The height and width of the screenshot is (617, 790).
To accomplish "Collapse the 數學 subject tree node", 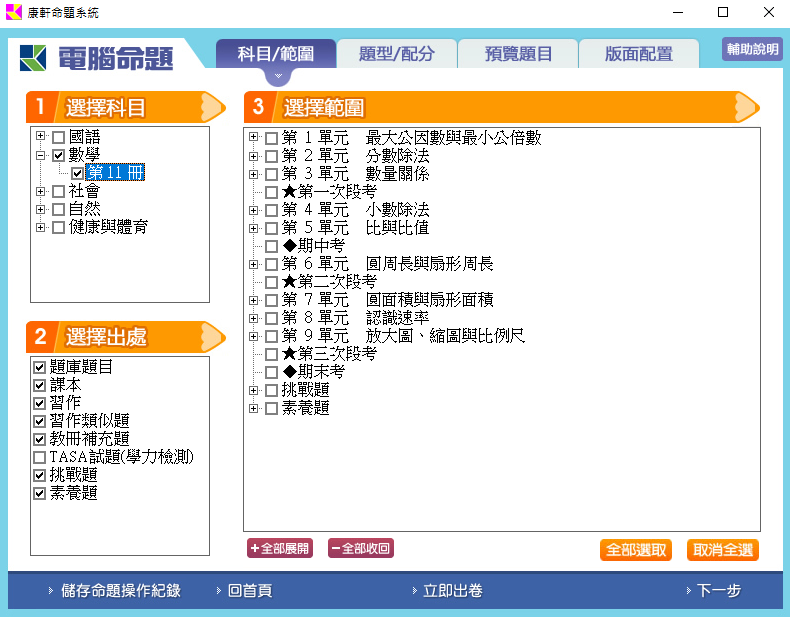I will pos(40,155).
